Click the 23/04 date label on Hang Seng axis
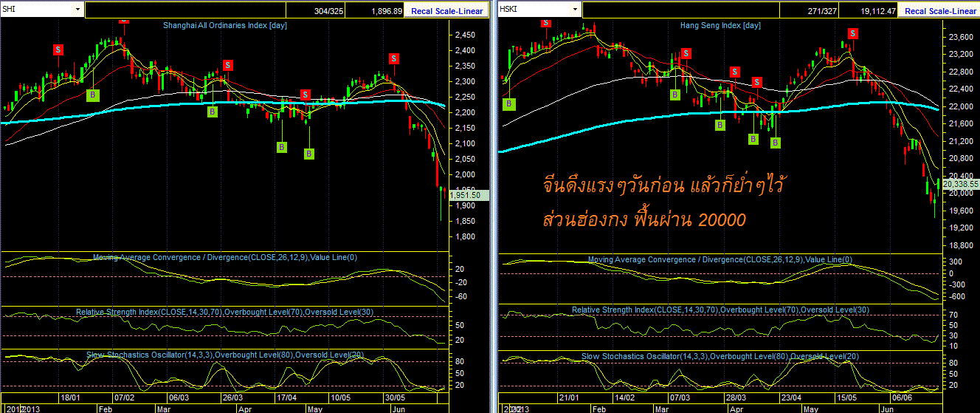 pos(790,397)
